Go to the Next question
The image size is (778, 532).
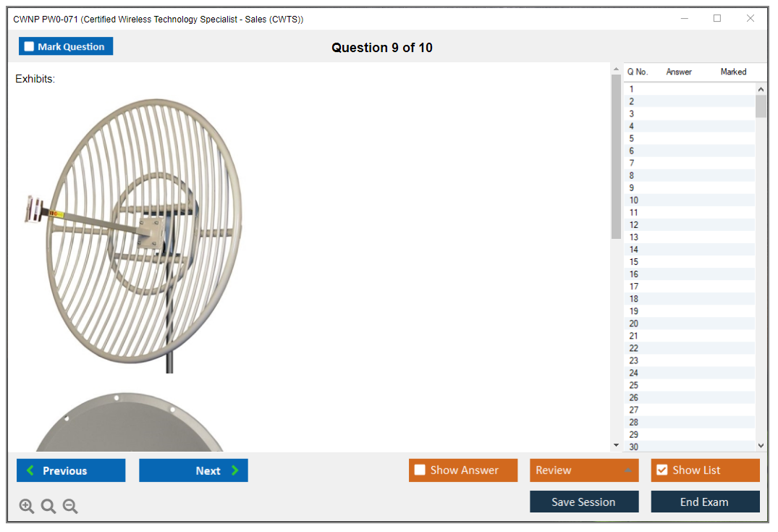tap(193, 470)
